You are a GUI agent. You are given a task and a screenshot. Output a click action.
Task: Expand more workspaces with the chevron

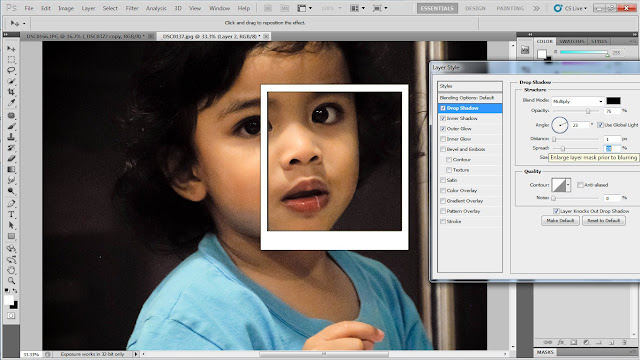[x=536, y=8]
